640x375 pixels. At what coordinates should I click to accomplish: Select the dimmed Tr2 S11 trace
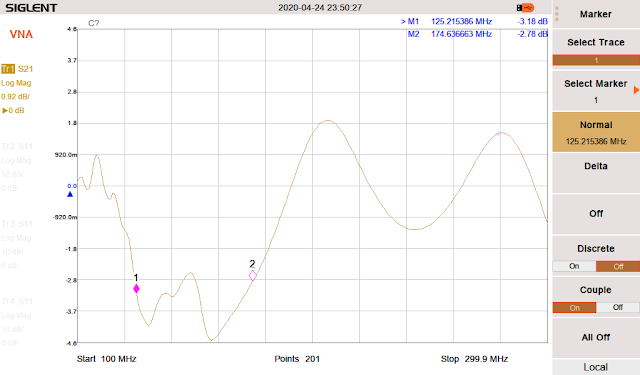click(x=17, y=146)
